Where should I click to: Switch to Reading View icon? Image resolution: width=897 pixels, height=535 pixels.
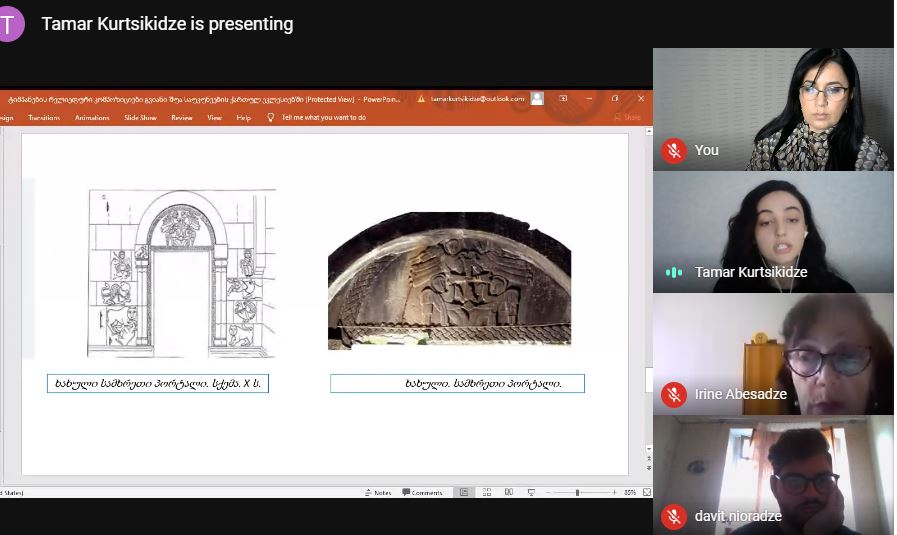point(509,492)
